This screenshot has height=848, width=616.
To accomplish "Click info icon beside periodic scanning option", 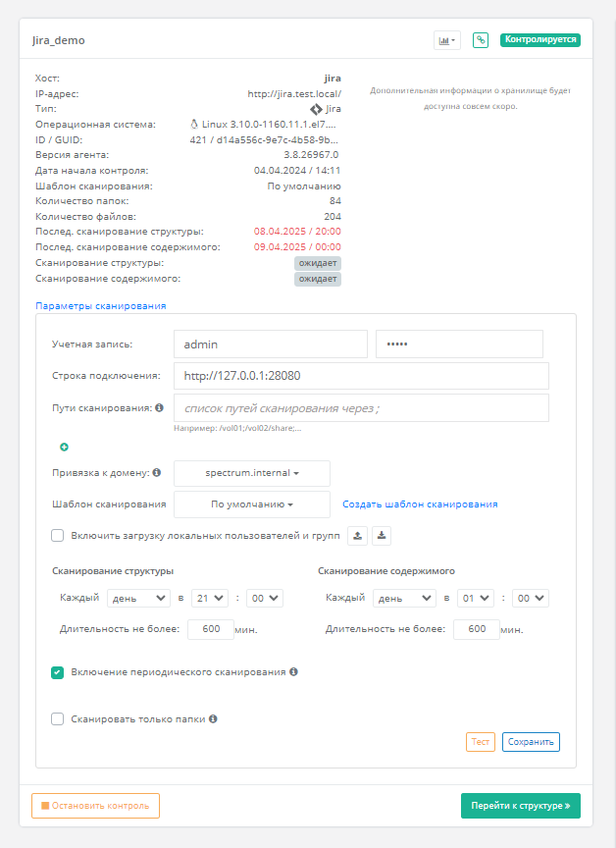I will [293, 671].
